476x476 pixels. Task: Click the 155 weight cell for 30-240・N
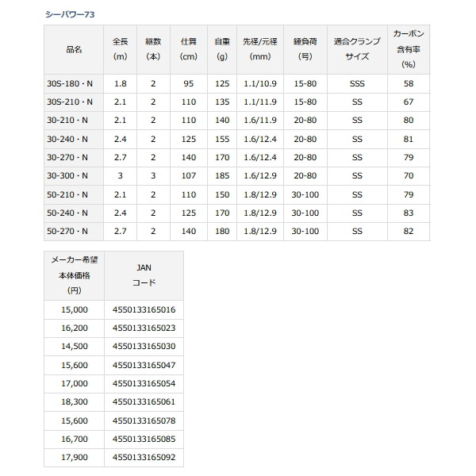(222, 139)
